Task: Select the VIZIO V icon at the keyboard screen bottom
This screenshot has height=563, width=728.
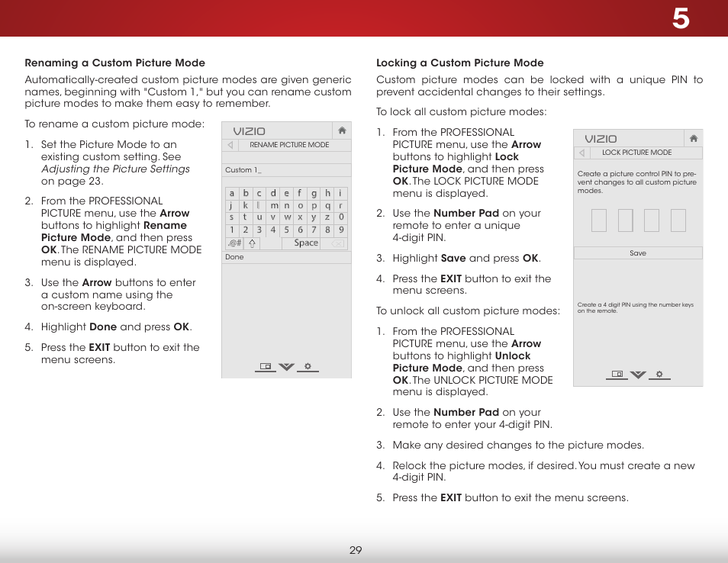Action: coord(286,366)
